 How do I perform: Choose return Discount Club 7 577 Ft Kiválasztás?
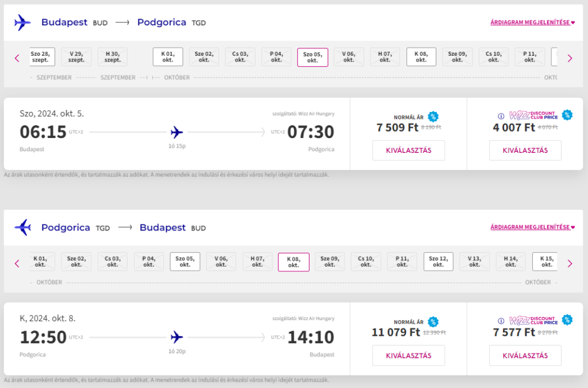(x=525, y=355)
